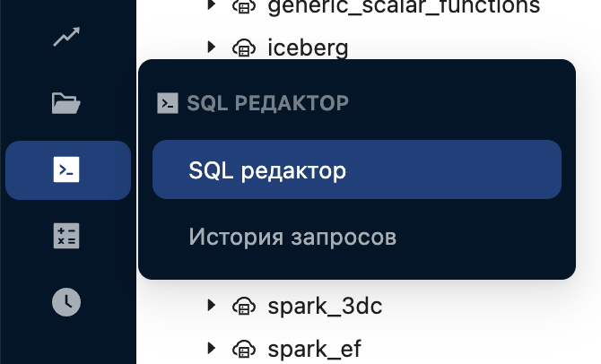
Task: Select the spark_ef catalog label
Action: pos(314,348)
